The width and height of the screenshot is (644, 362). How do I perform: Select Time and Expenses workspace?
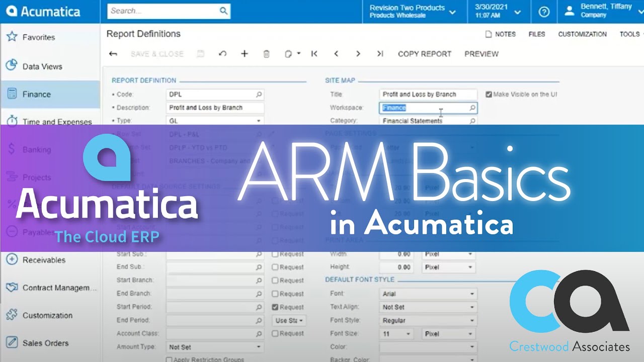tap(50, 122)
